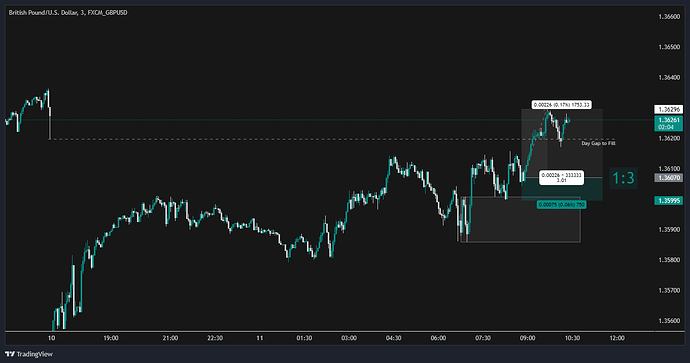The width and height of the screenshot is (690, 363).
Task: Click the 06:00 time axis label
Action: tap(438, 338)
